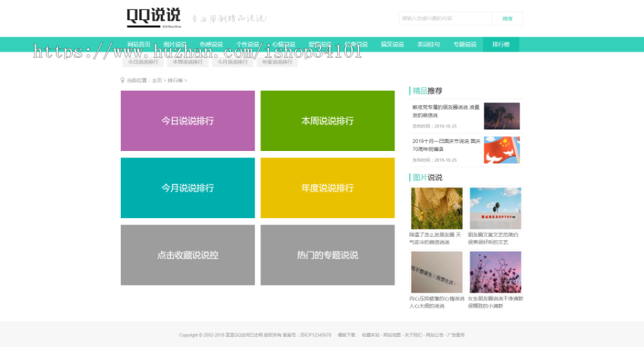Open the palm tree article thumbnail
The width and height of the screenshot is (644, 347).
502,116
